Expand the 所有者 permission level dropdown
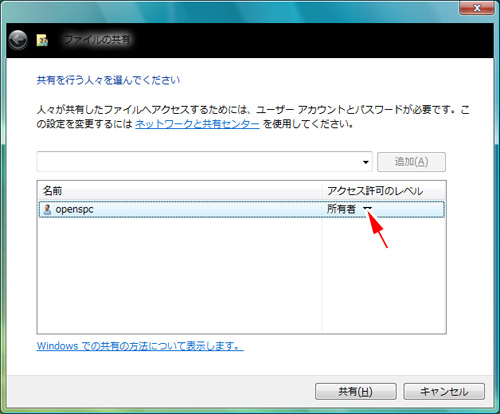Image resolution: width=500 pixels, height=414 pixels. [x=367, y=209]
